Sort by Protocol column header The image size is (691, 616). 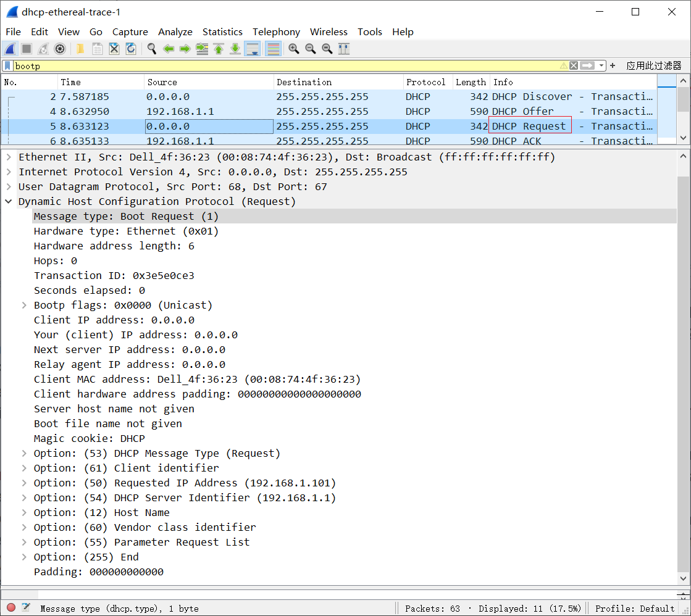428,82
